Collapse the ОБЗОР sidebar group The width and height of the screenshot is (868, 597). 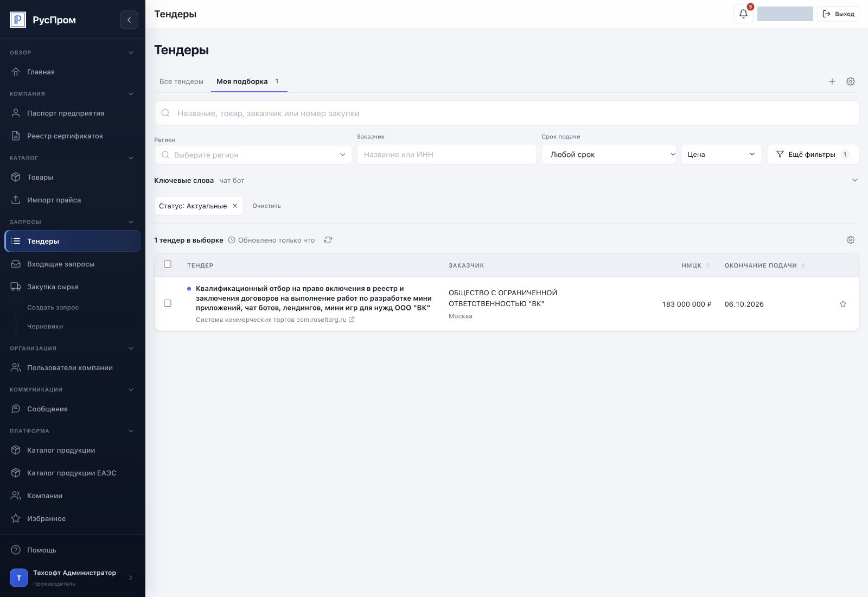pos(131,53)
